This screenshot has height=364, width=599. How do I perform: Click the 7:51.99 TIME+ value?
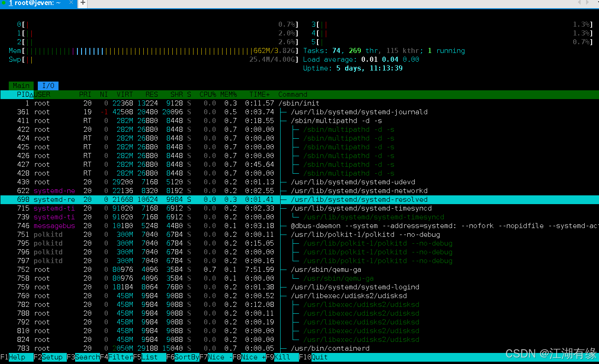pos(259,270)
